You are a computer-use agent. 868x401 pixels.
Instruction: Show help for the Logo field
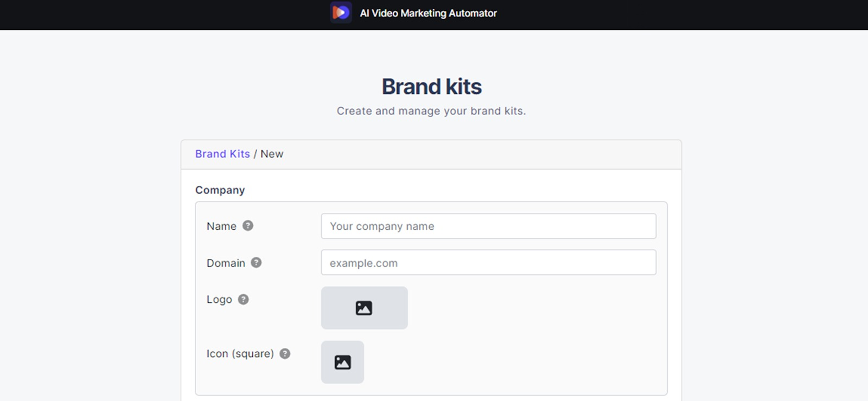pyautogui.click(x=244, y=300)
